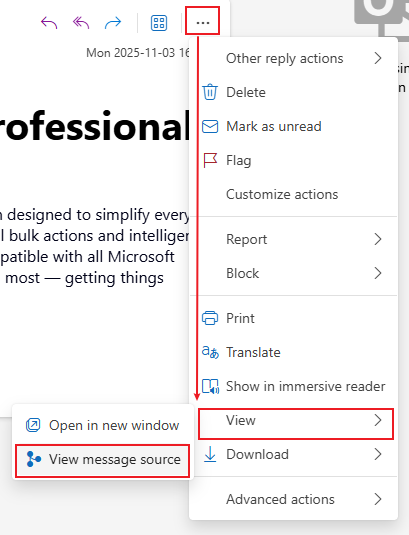Viewport: 409px width, 535px height.
Task: Click the Forward arrow icon
Action: coord(113,23)
